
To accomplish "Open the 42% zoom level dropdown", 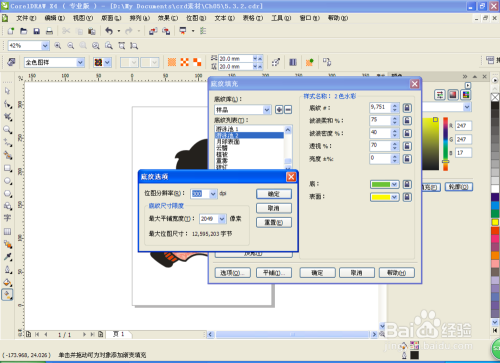I will 45,46.
